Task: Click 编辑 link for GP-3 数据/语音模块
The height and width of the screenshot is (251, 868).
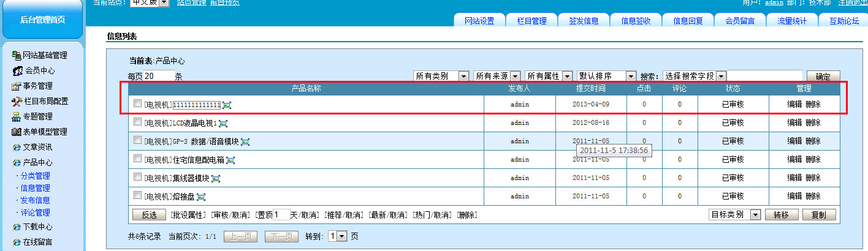Action: (x=794, y=141)
